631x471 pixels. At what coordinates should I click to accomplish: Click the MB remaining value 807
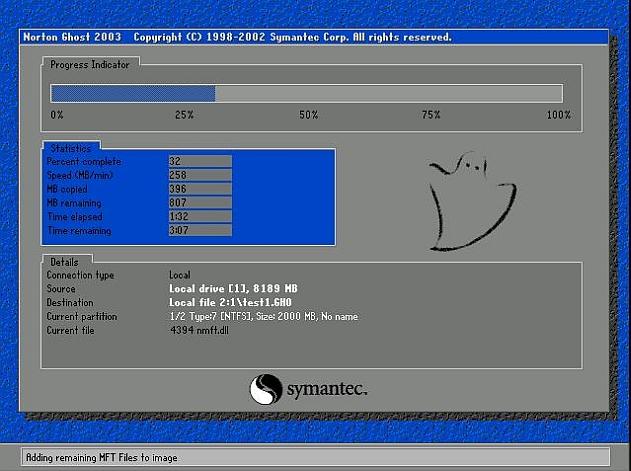pos(200,202)
